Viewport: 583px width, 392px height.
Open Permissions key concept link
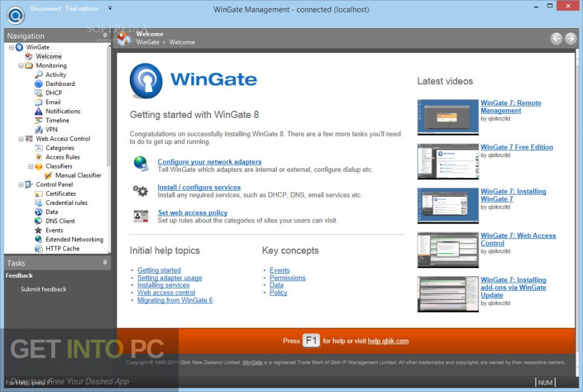tap(288, 278)
